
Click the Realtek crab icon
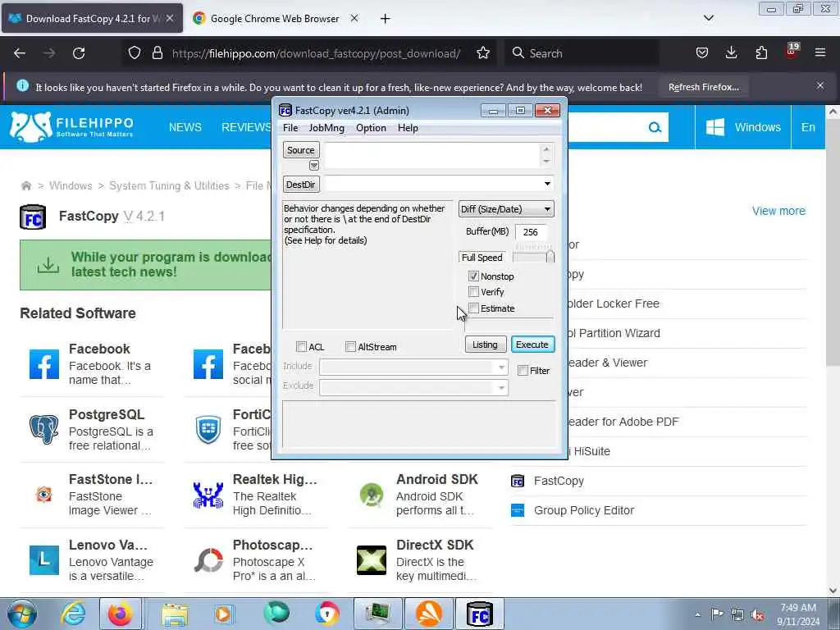coord(208,495)
